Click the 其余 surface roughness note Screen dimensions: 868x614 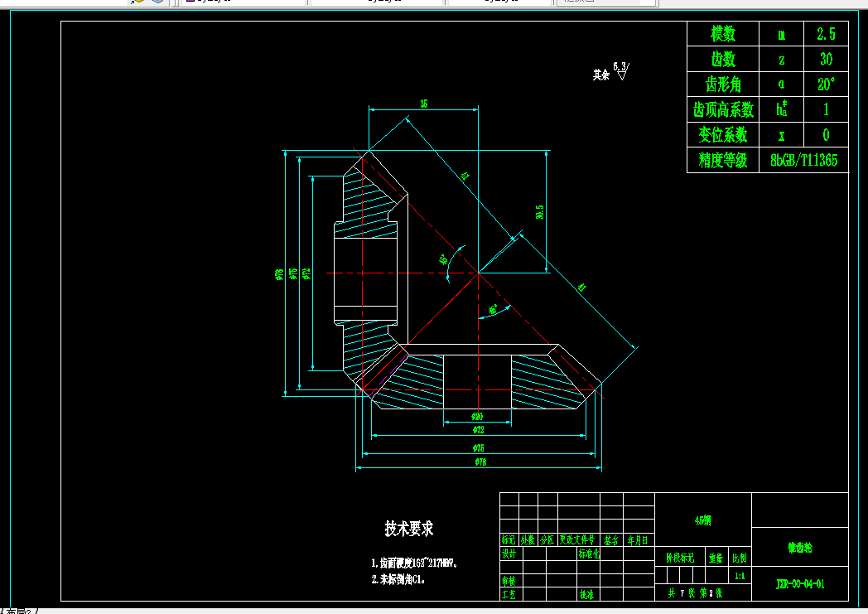click(601, 75)
